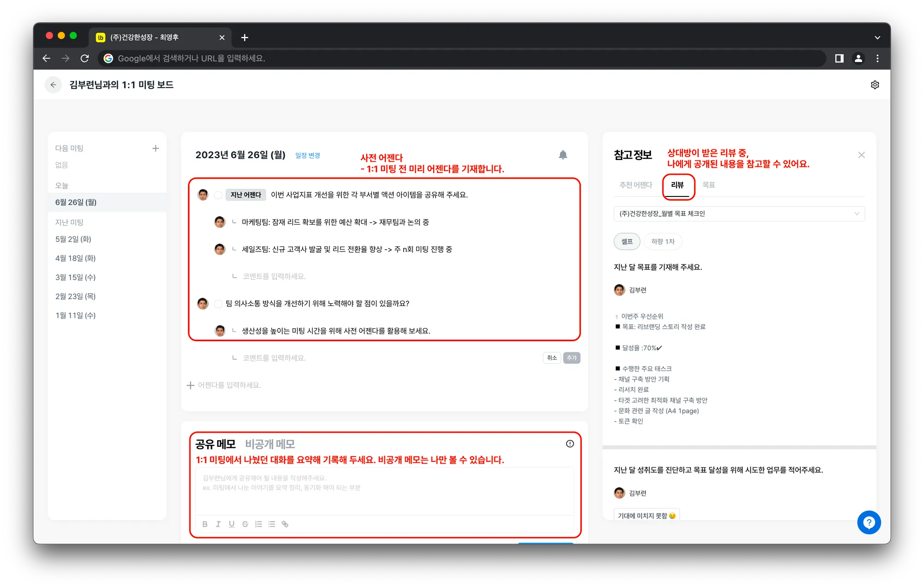924x588 pixels.
Task: Click the 일정 변경 link
Action: click(308, 155)
